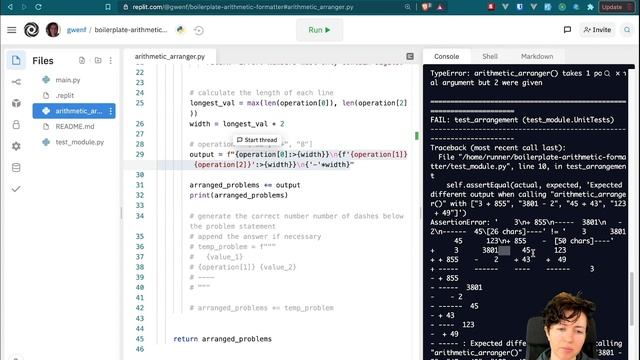Click the red extension icon in browser toolbar
640x360 pixels.
coord(491,7)
